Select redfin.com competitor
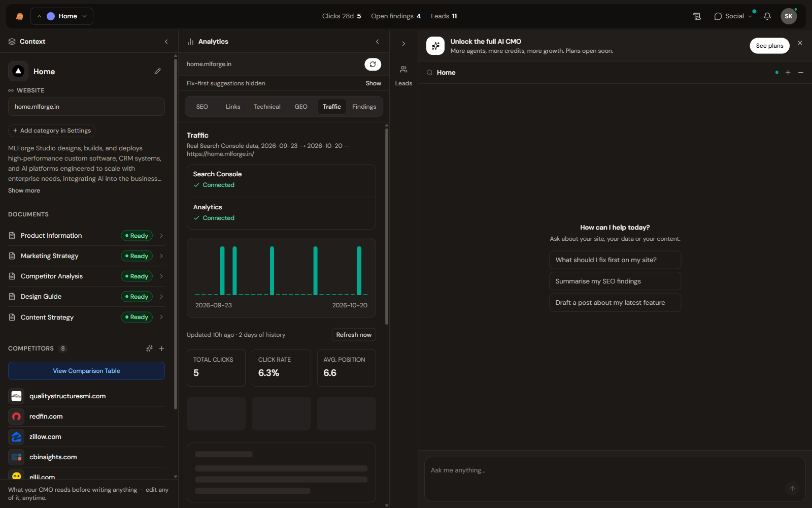This screenshot has width=812, height=508. click(x=86, y=417)
